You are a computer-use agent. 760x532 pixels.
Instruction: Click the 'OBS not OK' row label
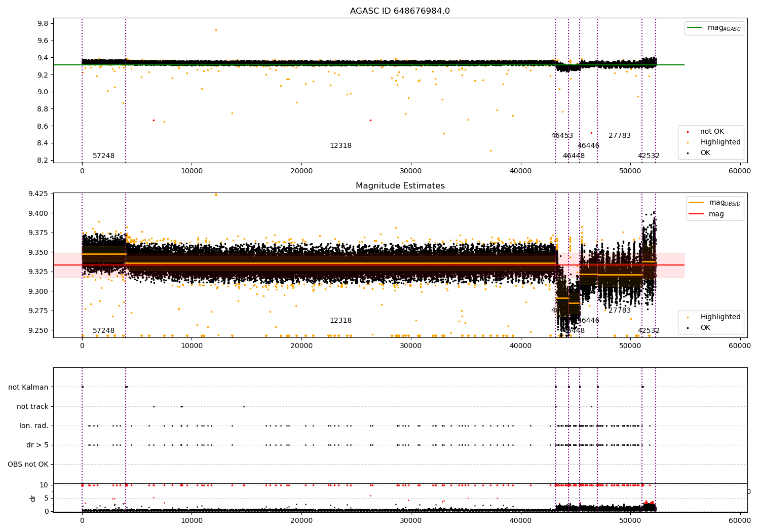coord(28,464)
